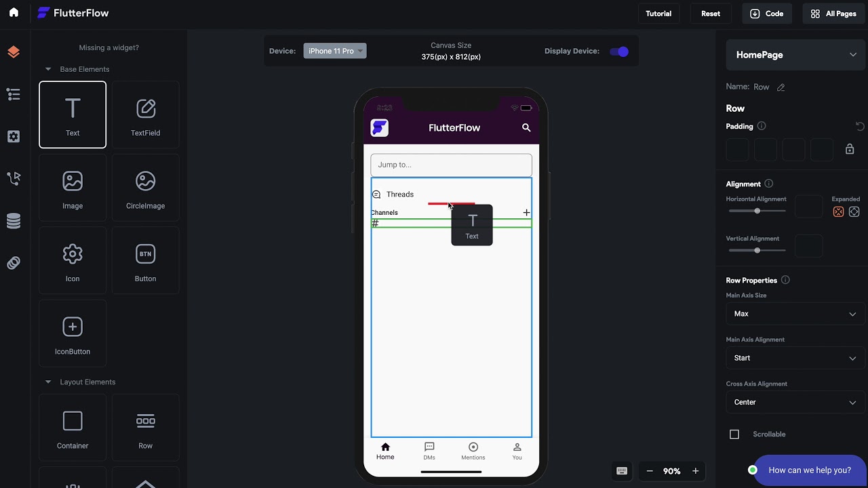Click the Tutorial button
Image resolution: width=868 pixels, height=488 pixels.
pyautogui.click(x=658, y=14)
